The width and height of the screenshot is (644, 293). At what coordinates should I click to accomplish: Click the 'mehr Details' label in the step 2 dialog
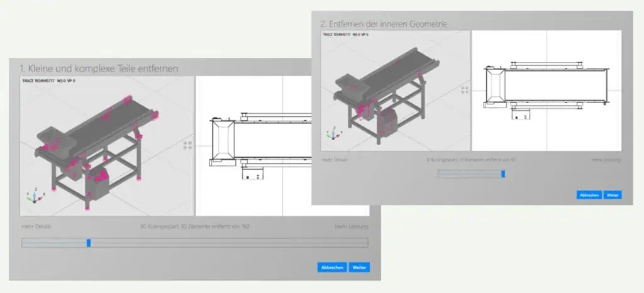pyautogui.click(x=335, y=160)
